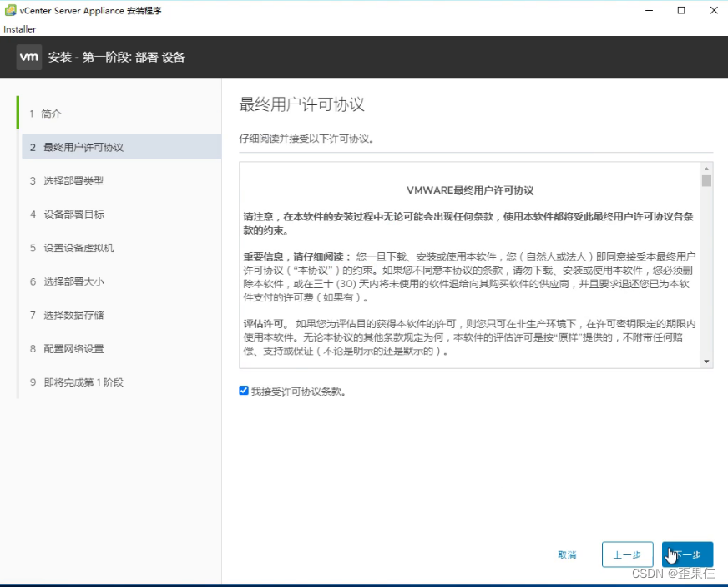Select step 3 选择部署类型

[x=67, y=180]
